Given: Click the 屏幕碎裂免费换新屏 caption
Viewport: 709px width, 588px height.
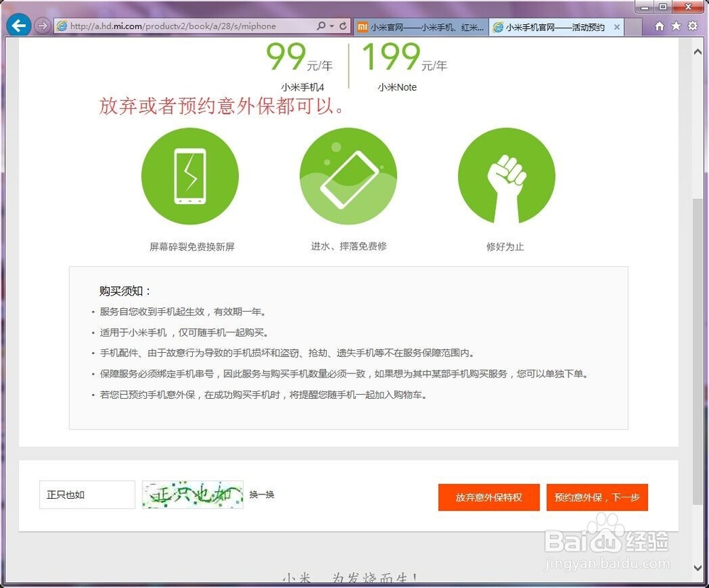Looking at the screenshot, I should (192, 247).
